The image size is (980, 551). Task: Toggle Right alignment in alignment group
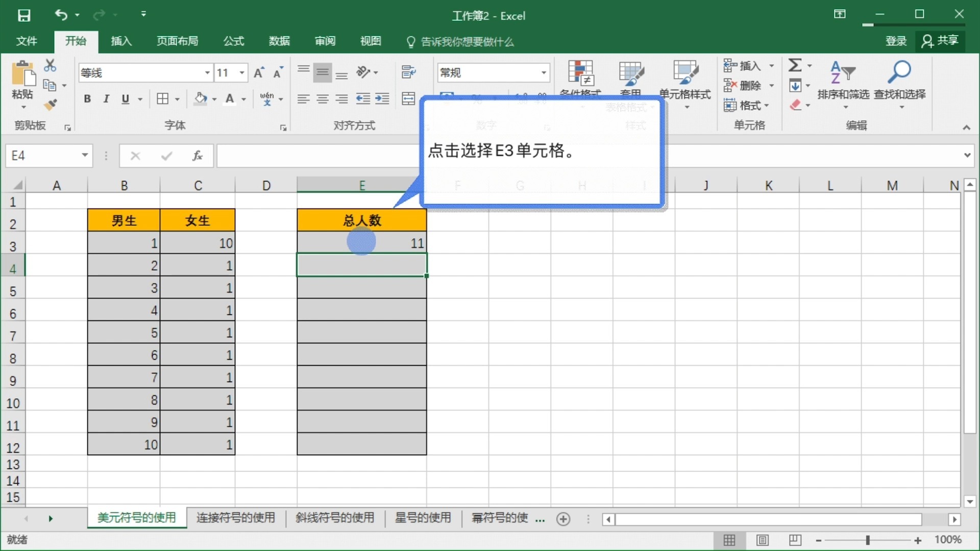(341, 98)
